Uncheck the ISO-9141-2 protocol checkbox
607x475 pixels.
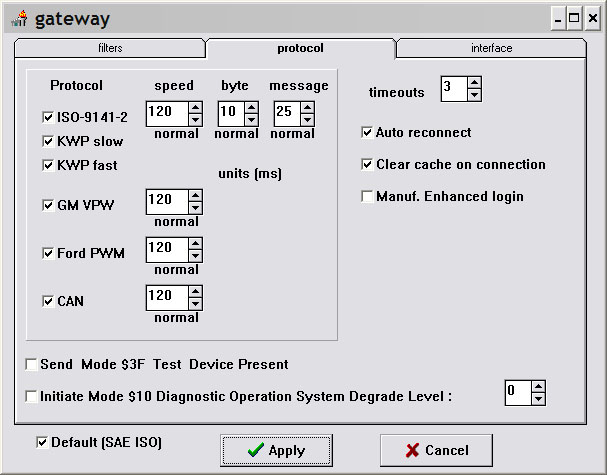(x=48, y=117)
